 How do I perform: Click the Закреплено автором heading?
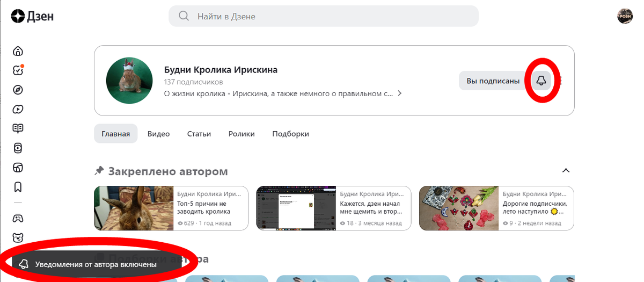pyautogui.click(x=168, y=171)
